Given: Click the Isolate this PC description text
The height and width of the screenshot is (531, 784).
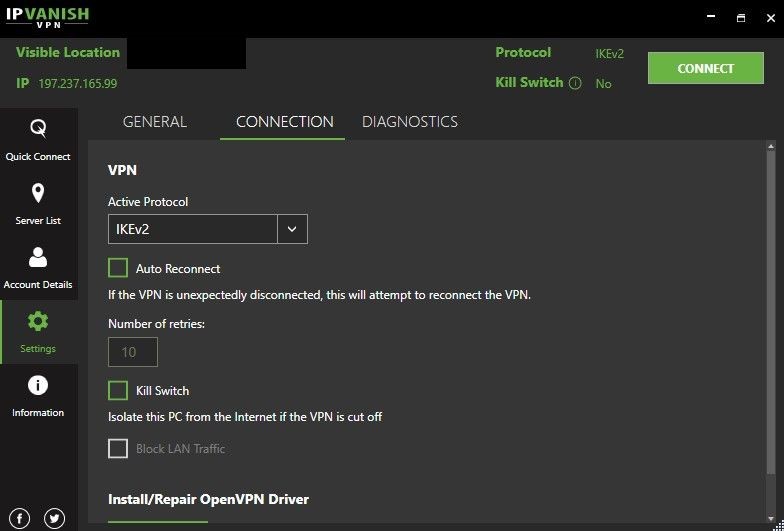Looking at the screenshot, I should pyautogui.click(x=245, y=416).
